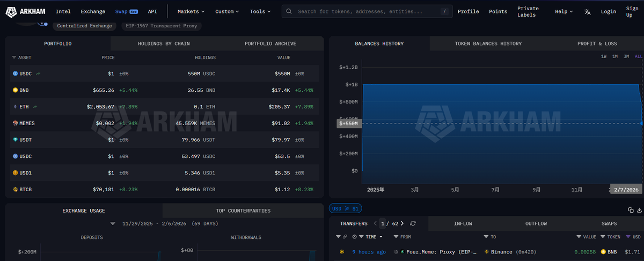The width and height of the screenshot is (644, 261).
Task: Click the ETH token icon in the portfolio
Action: click(x=15, y=107)
